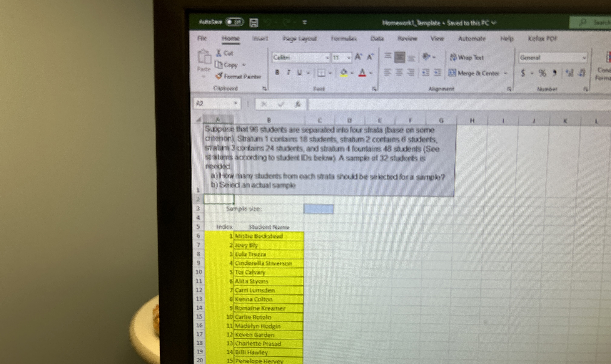Click the Cut scissors icon
This screenshot has height=364, width=611.
coord(219,53)
